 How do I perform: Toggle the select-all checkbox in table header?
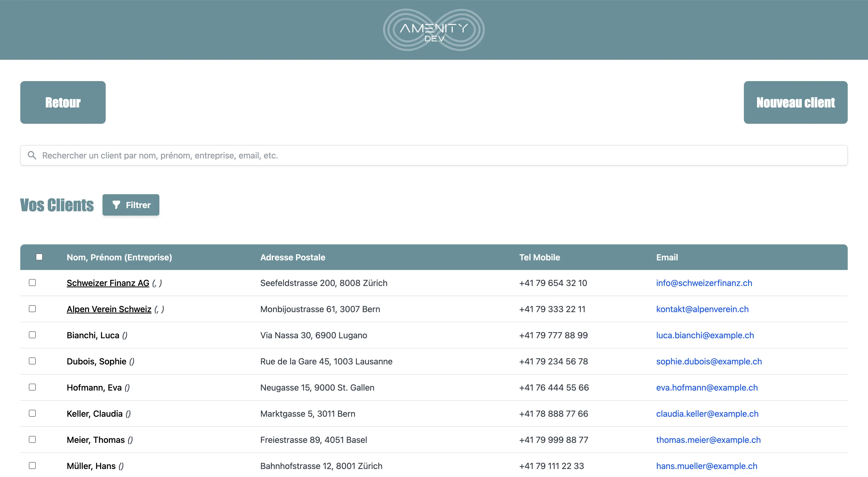(x=40, y=257)
